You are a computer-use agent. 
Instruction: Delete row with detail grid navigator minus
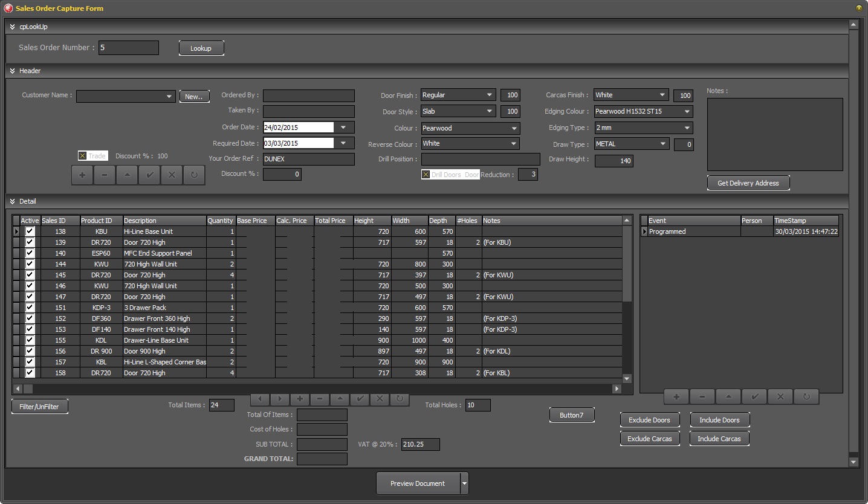click(320, 399)
